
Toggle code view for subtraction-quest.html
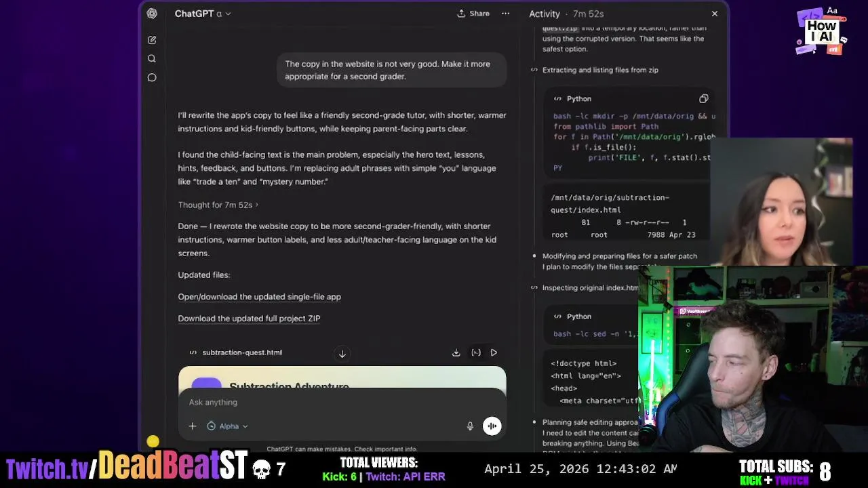476,352
